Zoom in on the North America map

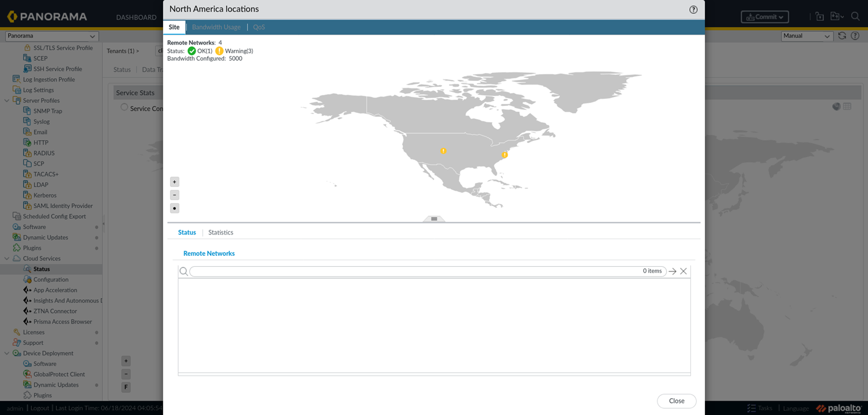pyautogui.click(x=175, y=182)
